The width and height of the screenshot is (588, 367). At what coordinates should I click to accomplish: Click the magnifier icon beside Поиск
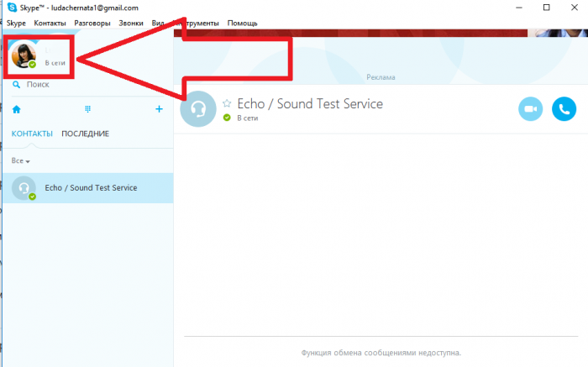[x=16, y=85]
